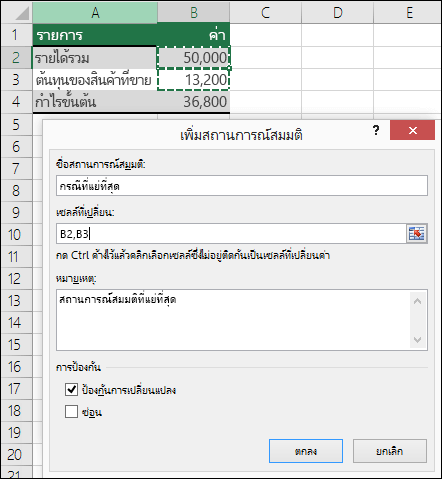The image size is (442, 479).
Task: Click the การป้องกัน section label
Action: tap(78, 367)
